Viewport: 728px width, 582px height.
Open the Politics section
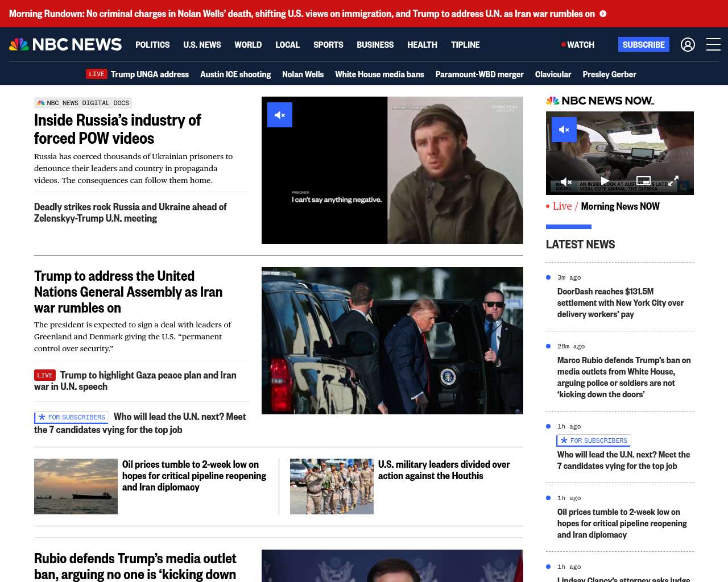click(152, 44)
